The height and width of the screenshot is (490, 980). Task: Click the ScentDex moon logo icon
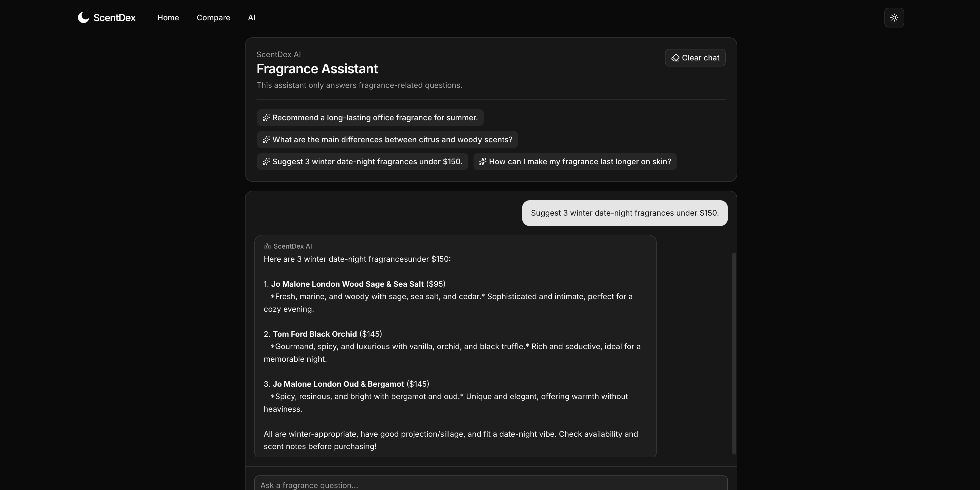[x=83, y=18]
